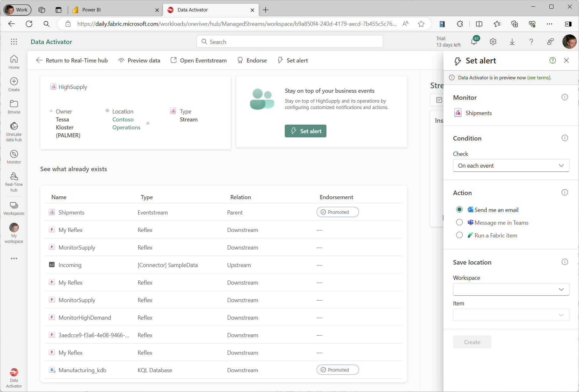Click Open Eventstream in toolbar
Image resolution: width=579 pixels, height=392 pixels.
tap(199, 61)
